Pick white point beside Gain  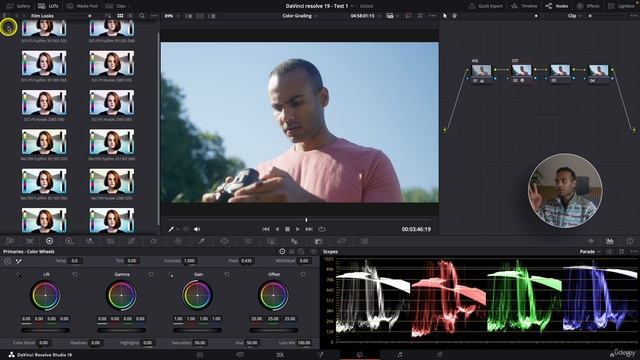pos(171,275)
